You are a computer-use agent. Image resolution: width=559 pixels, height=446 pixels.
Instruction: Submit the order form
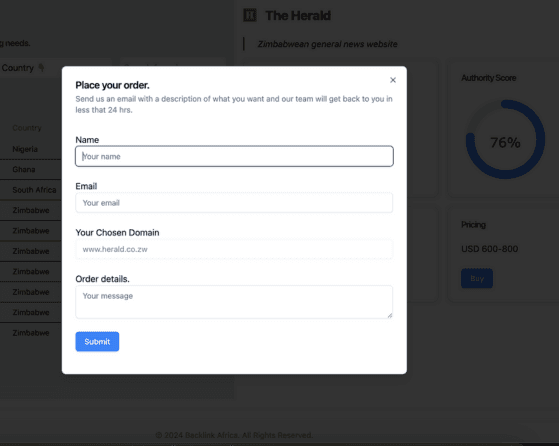pyautogui.click(x=97, y=342)
